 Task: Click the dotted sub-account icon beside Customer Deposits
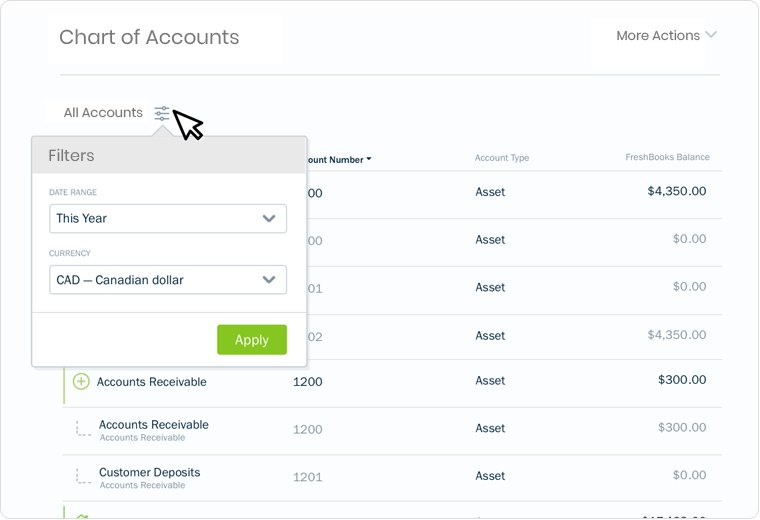click(x=83, y=476)
